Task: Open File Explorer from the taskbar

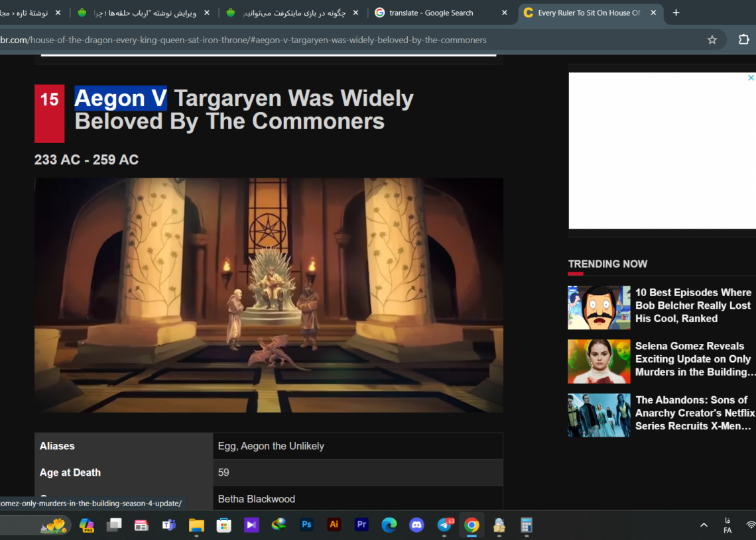Action: 196,525
